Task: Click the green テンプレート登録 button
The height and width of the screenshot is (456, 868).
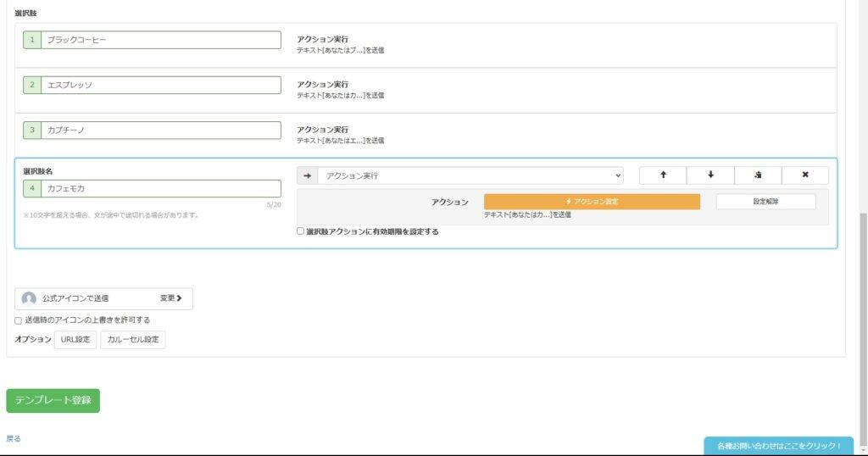Action: [x=53, y=400]
